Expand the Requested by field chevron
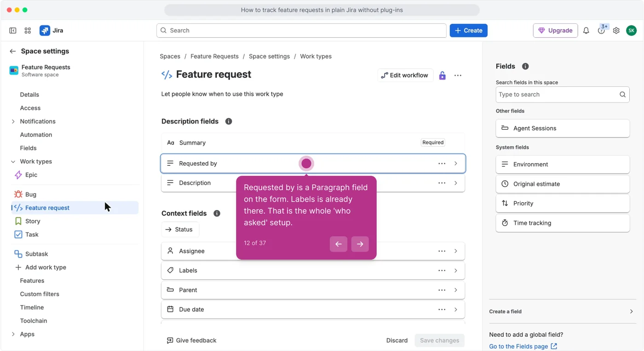This screenshot has width=644, height=351. pyautogui.click(x=456, y=164)
